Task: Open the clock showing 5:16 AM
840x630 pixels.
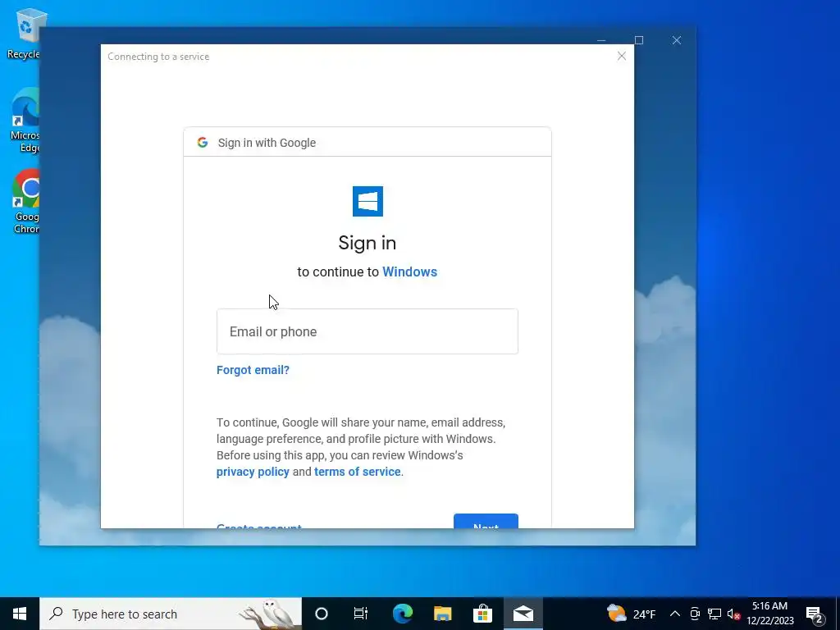Action: coord(769,614)
